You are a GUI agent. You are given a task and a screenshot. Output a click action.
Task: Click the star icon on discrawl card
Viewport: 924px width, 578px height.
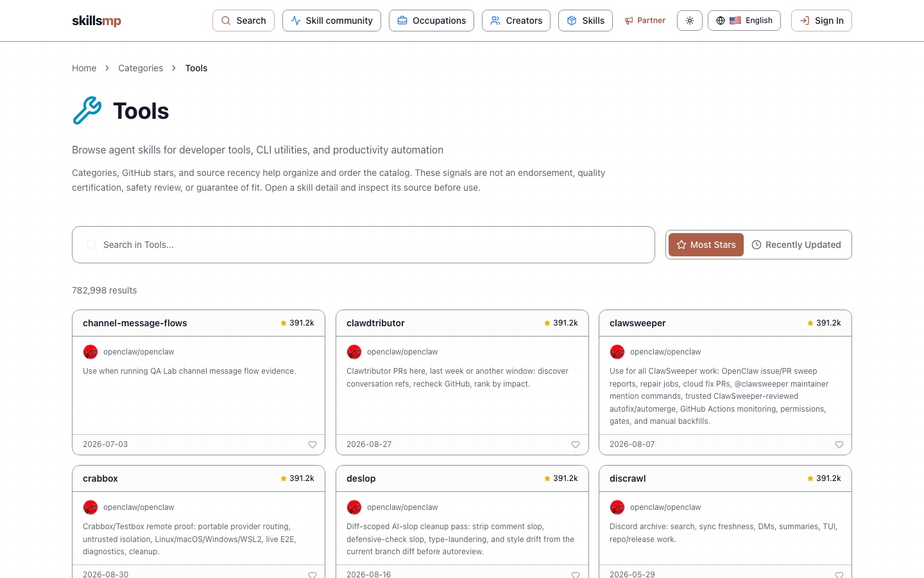[x=810, y=478]
